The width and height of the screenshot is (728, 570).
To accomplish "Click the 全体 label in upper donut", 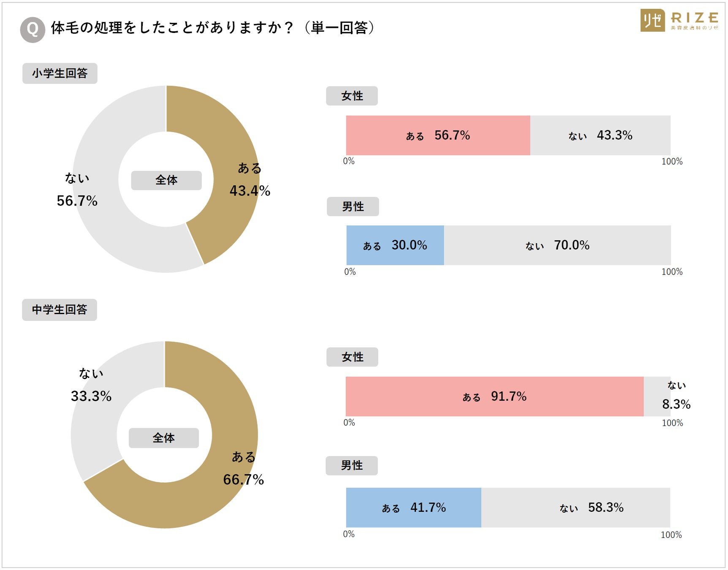I will coord(166,180).
